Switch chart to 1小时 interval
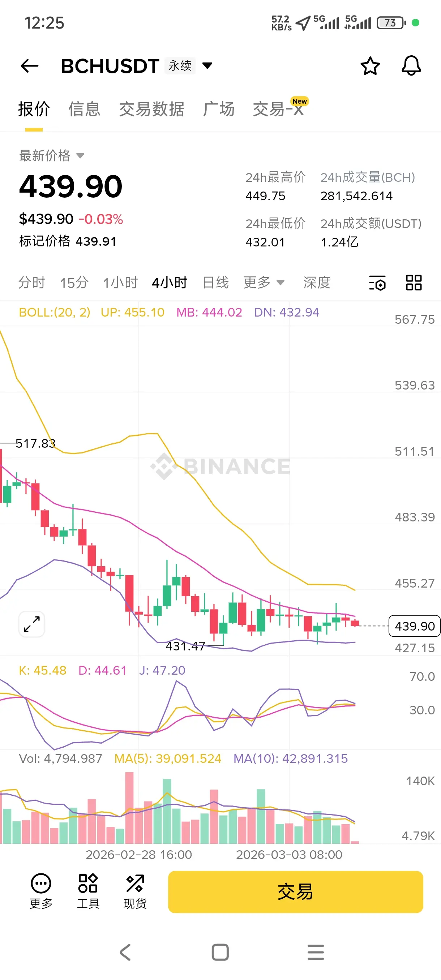The height and width of the screenshot is (980, 441). coord(120,282)
